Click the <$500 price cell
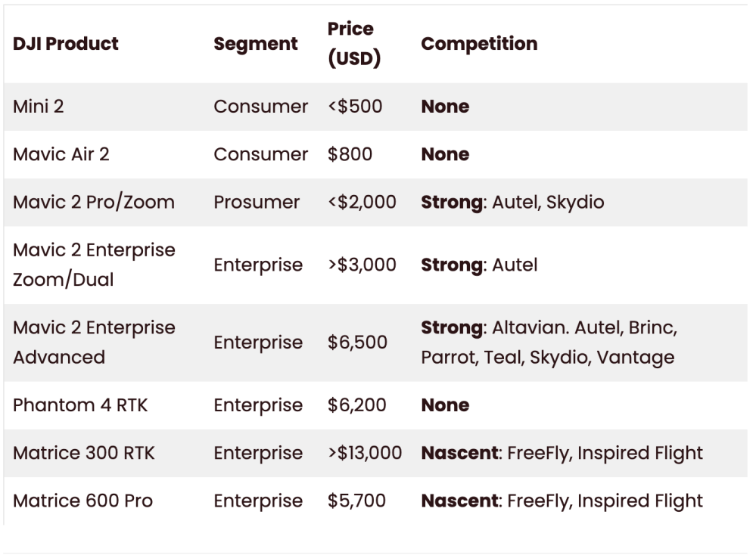The height and width of the screenshot is (558, 756). (355, 107)
